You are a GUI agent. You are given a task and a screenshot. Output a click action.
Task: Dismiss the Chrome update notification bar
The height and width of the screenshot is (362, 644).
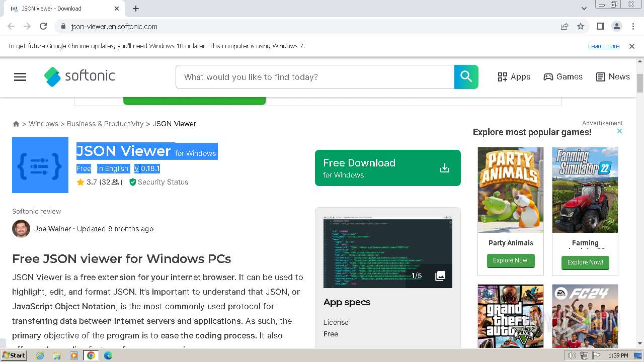coord(632,46)
